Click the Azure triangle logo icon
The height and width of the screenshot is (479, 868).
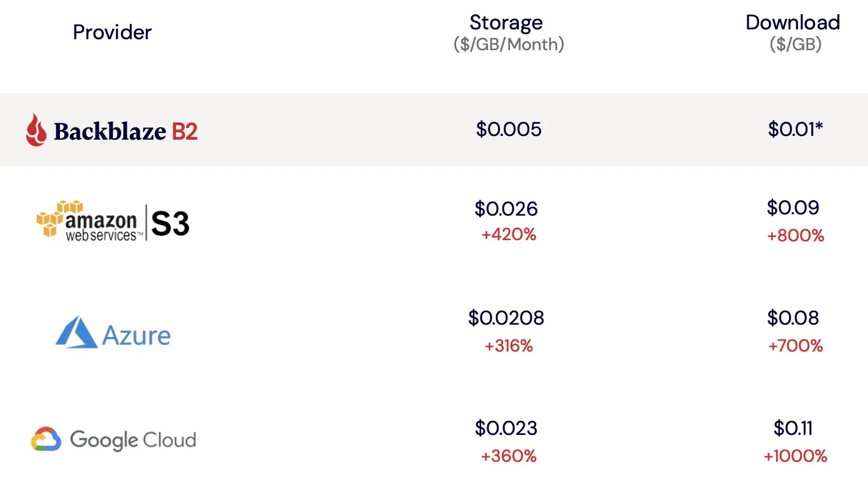point(77,333)
